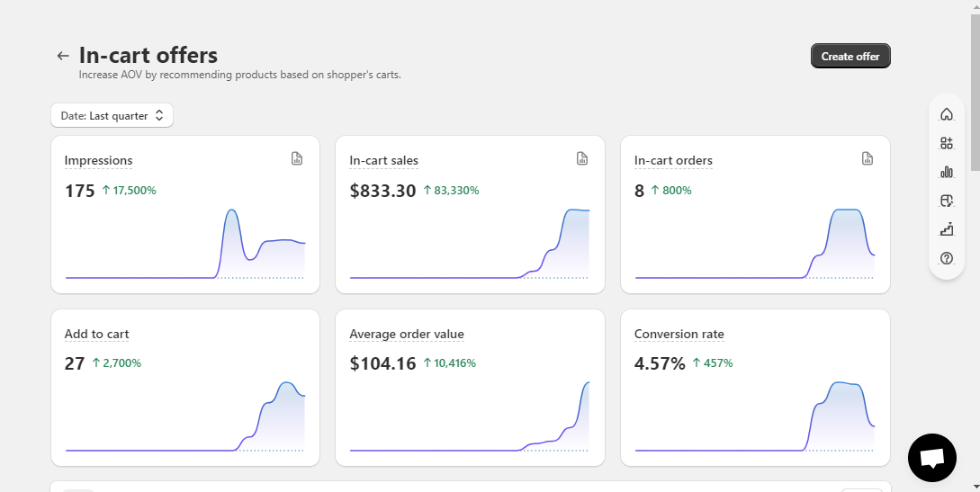Click the Conversion rate label
This screenshot has width=980, height=492.
tap(679, 334)
